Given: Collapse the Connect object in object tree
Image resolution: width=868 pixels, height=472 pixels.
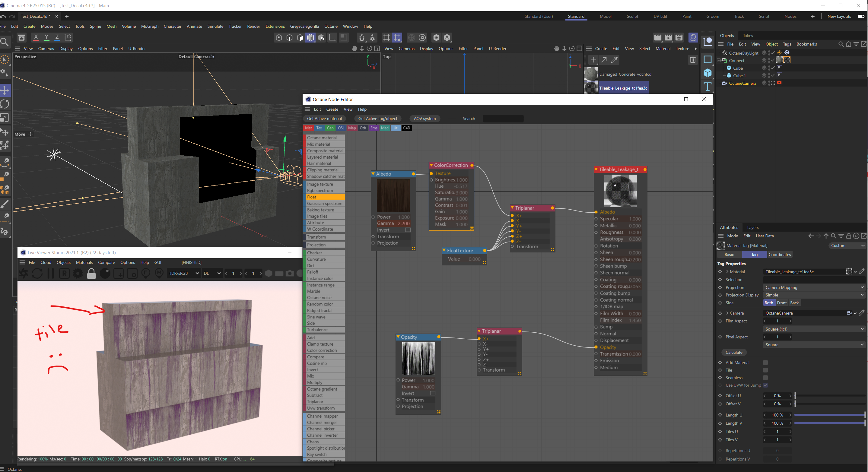Looking at the screenshot, I should click(718, 61).
